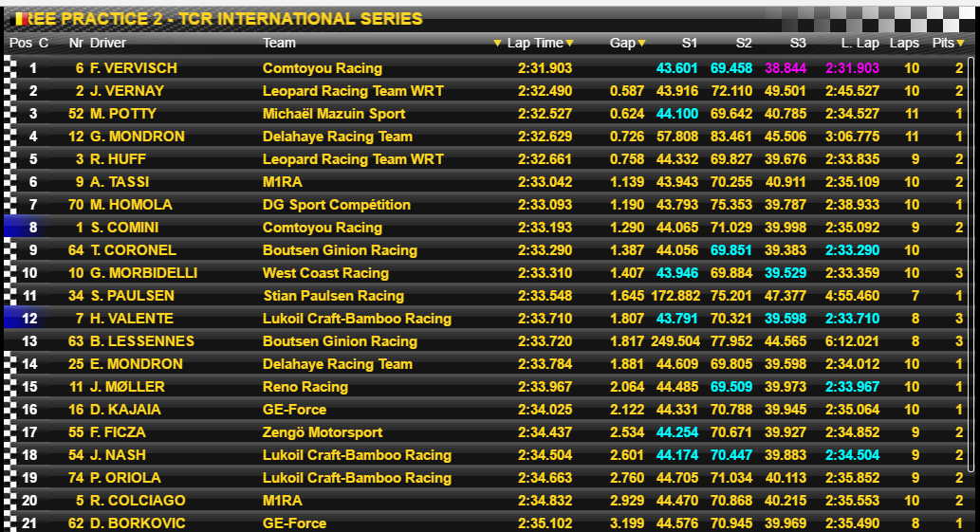Click cyan S2 time 69.851
Screen dimensions: 980x532
point(731,250)
